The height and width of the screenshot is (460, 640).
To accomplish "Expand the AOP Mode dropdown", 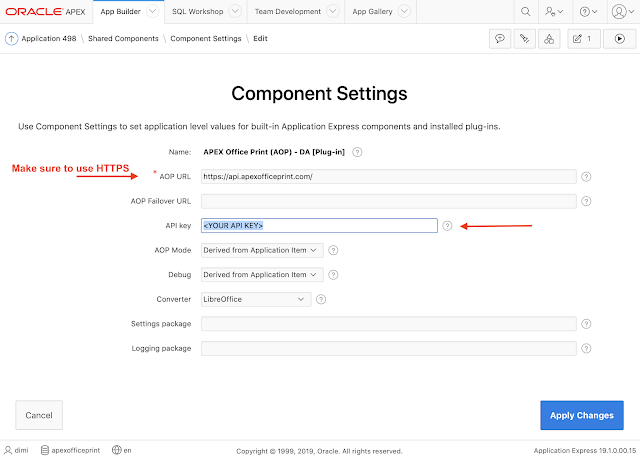I will click(x=262, y=250).
